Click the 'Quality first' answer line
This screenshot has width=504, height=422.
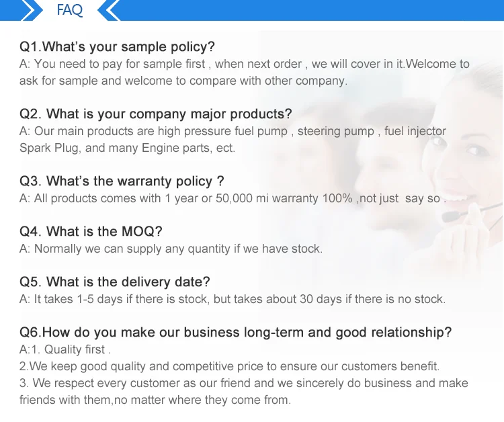65,349
